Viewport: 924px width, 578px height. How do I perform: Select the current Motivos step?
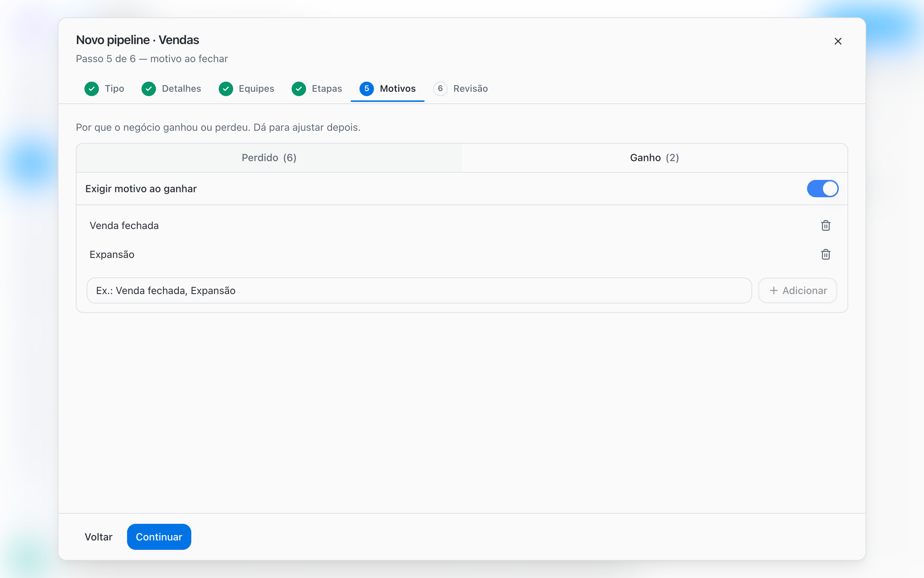pos(388,89)
